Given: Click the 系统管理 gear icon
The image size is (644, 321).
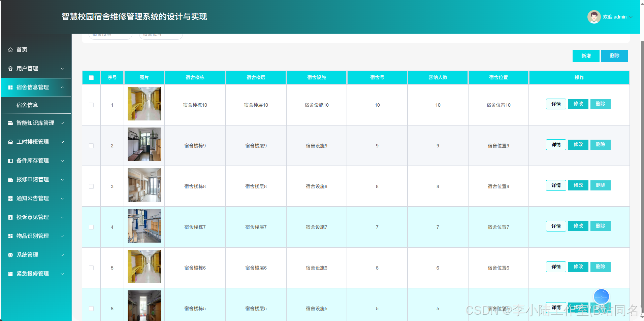Looking at the screenshot, I should click(x=10, y=255).
